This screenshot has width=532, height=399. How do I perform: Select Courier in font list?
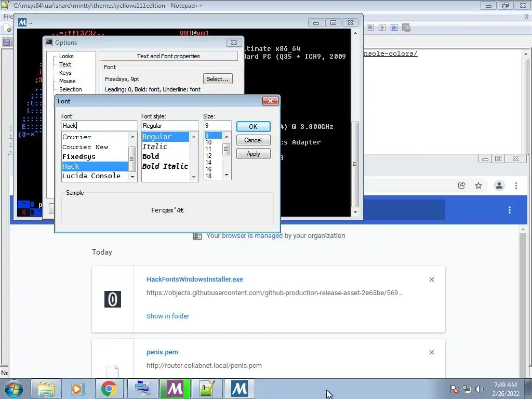pos(95,137)
